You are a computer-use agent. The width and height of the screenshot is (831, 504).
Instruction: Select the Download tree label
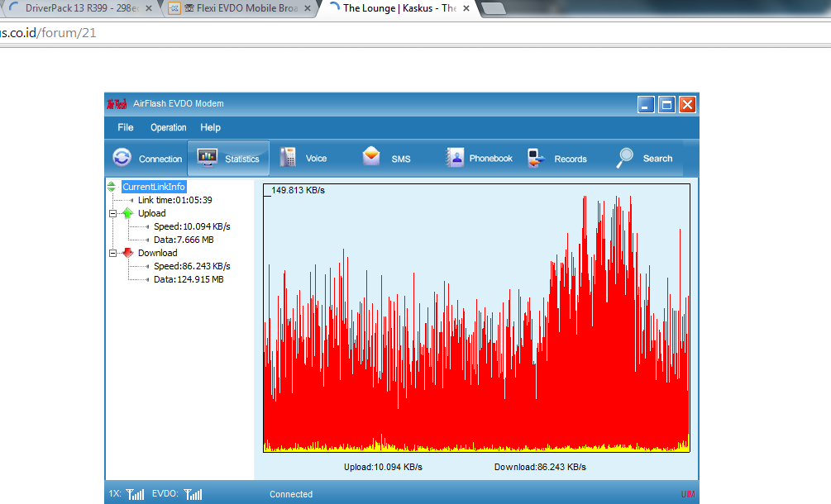[157, 253]
